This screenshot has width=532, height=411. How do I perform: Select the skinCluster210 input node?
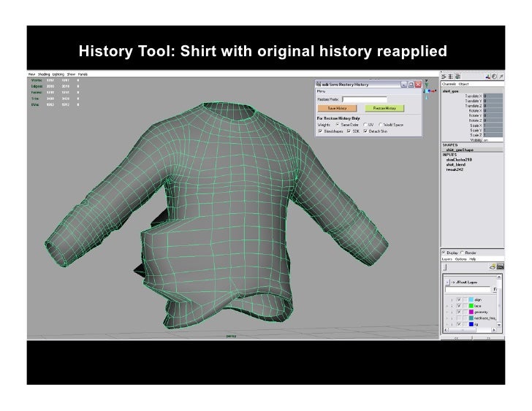tap(457, 159)
